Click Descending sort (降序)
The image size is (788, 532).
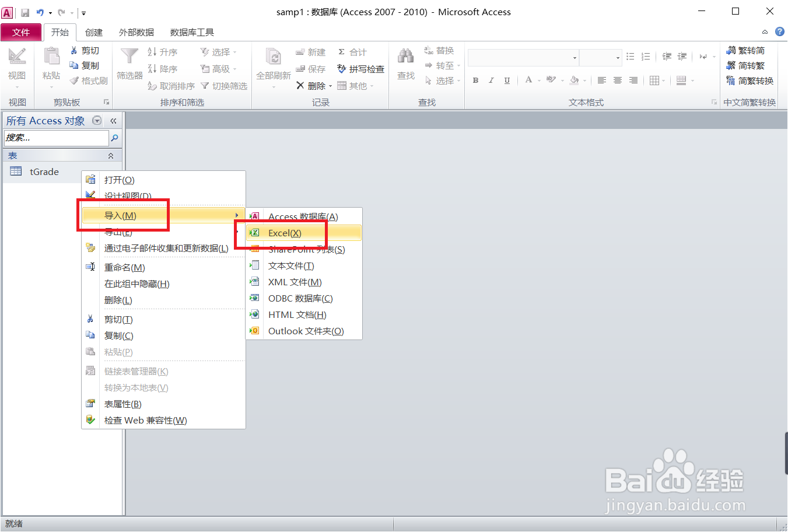162,69
